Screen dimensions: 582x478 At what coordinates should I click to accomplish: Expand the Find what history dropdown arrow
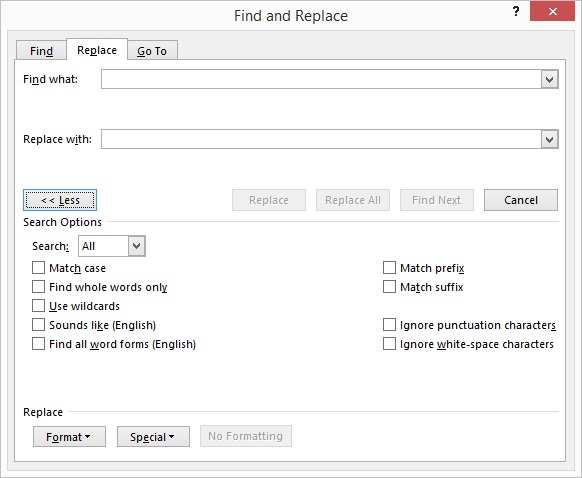point(549,79)
